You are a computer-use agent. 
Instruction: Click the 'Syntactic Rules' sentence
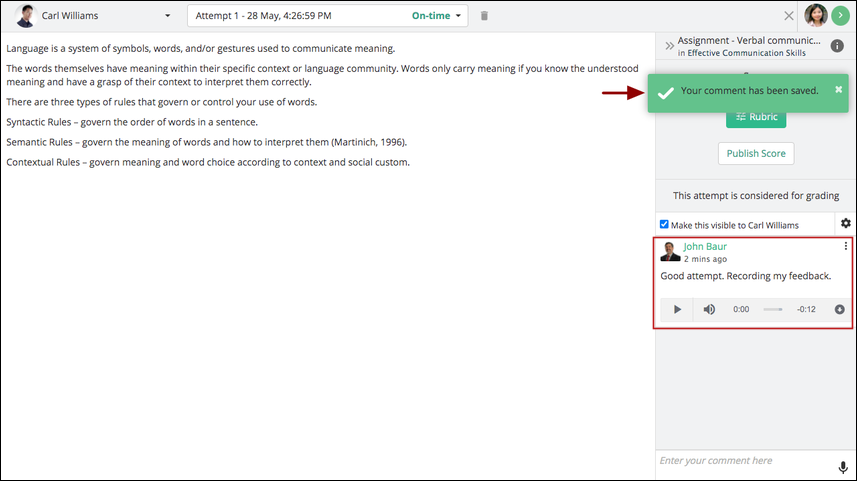132,122
